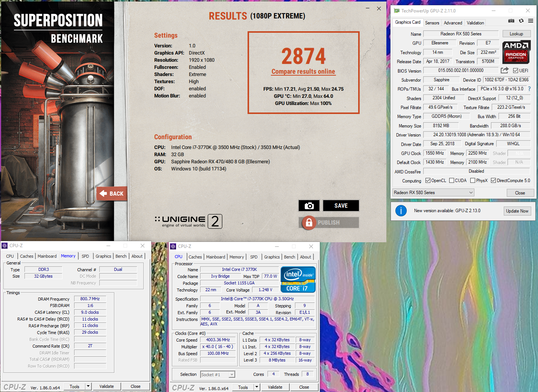
Task: Click the BIOS Version value field
Action: coord(461,70)
